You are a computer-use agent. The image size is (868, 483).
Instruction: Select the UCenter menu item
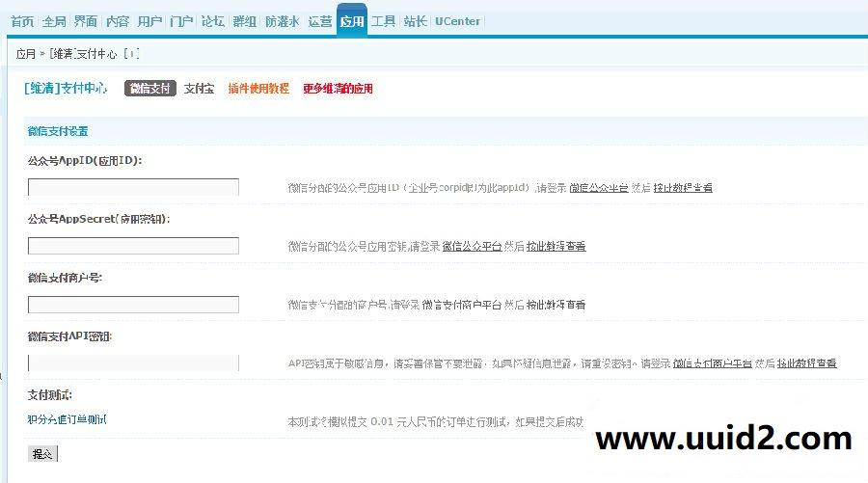click(x=457, y=21)
